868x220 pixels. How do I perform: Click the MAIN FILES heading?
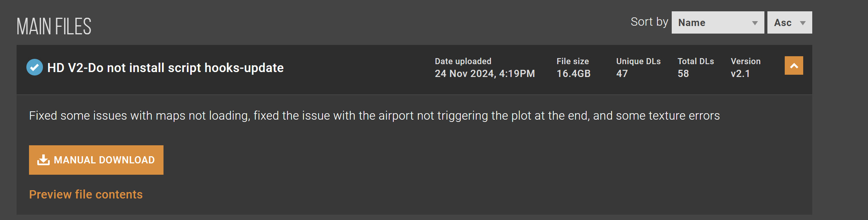pyautogui.click(x=54, y=27)
